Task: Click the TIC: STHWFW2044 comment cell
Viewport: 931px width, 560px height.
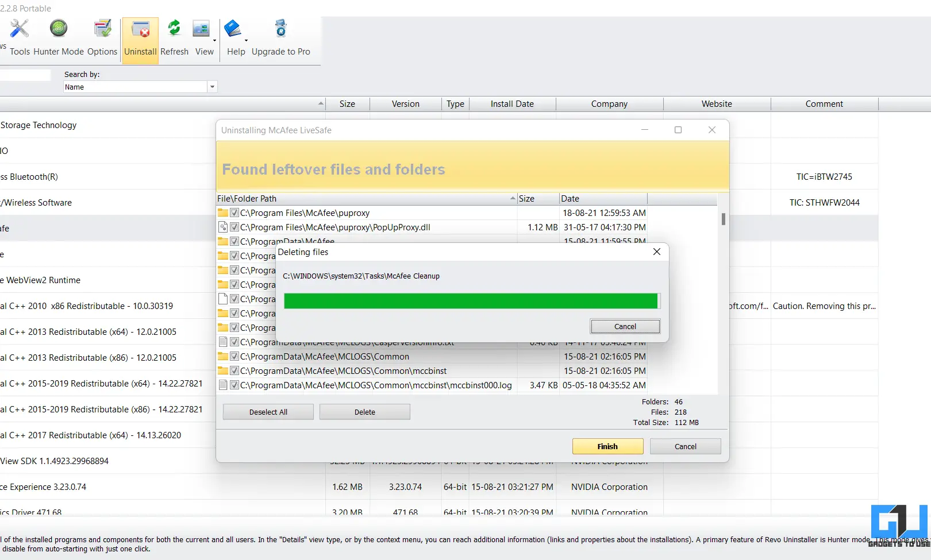Action: (x=824, y=203)
